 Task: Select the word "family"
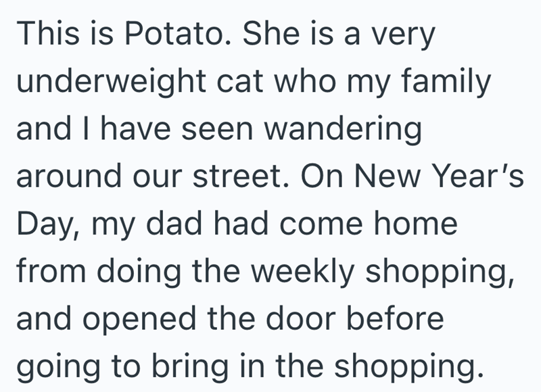(x=446, y=83)
